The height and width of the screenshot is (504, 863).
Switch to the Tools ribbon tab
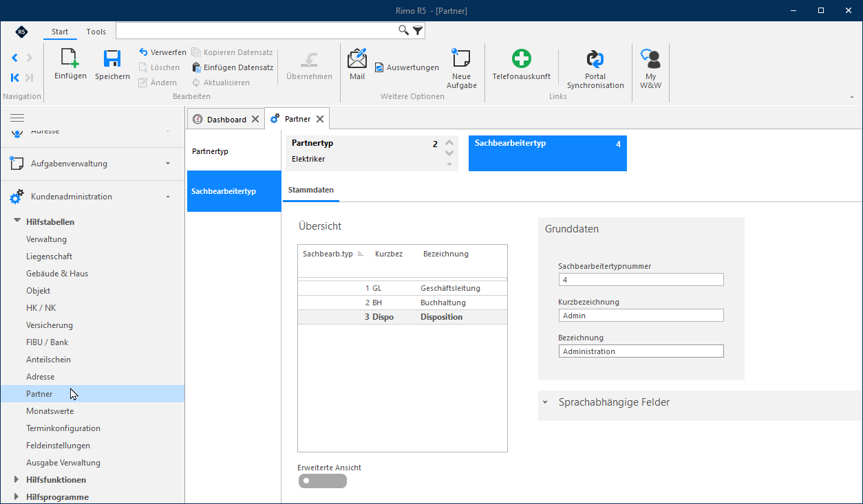[x=96, y=32]
